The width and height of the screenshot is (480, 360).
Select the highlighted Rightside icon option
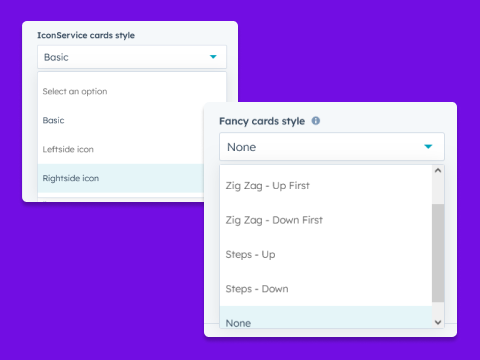pyautogui.click(x=120, y=178)
